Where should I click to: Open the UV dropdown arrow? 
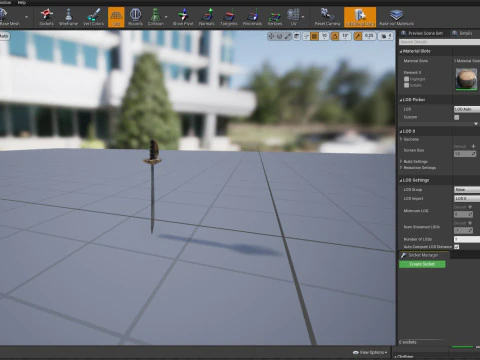303,17
